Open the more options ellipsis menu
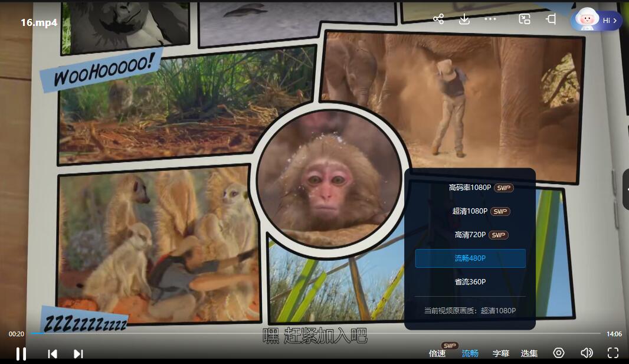 pos(490,19)
